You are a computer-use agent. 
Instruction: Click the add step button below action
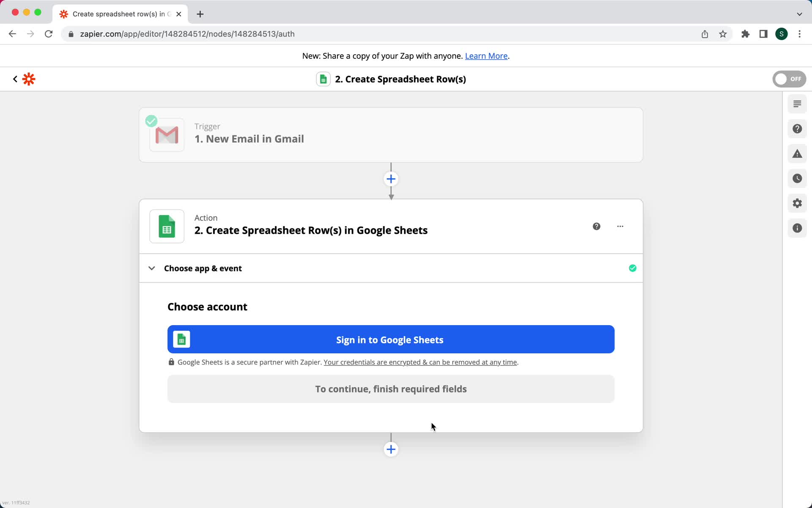click(390, 449)
